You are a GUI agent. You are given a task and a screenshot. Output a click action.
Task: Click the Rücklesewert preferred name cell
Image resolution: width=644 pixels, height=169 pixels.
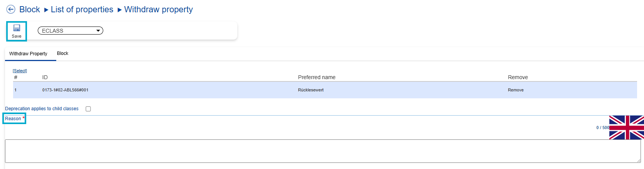click(310, 90)
